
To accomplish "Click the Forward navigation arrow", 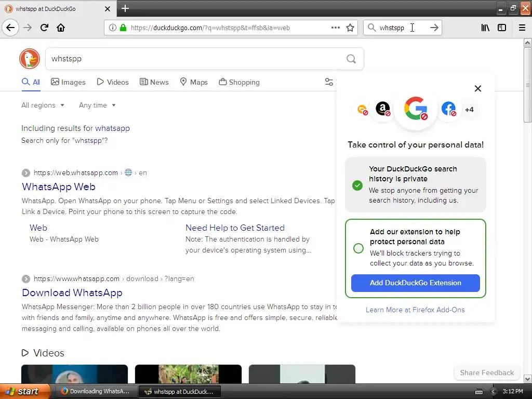I will click(28, 28).
